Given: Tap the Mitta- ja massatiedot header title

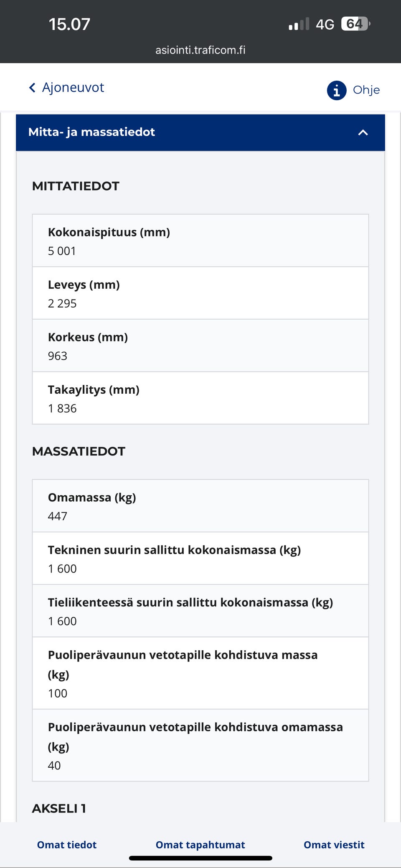Looking at the screenshot, I should pos(91,132).
